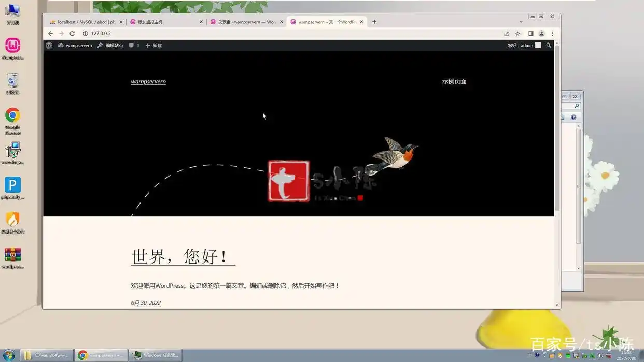Switch to the 仪表盘 wampservern tab

tap(244, 22)
